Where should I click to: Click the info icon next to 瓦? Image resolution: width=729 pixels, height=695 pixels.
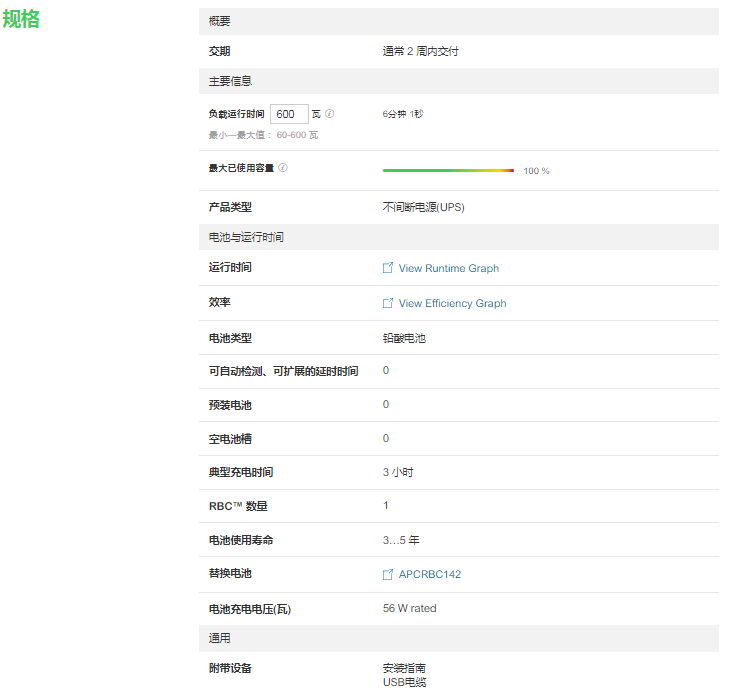coord(330,114)
